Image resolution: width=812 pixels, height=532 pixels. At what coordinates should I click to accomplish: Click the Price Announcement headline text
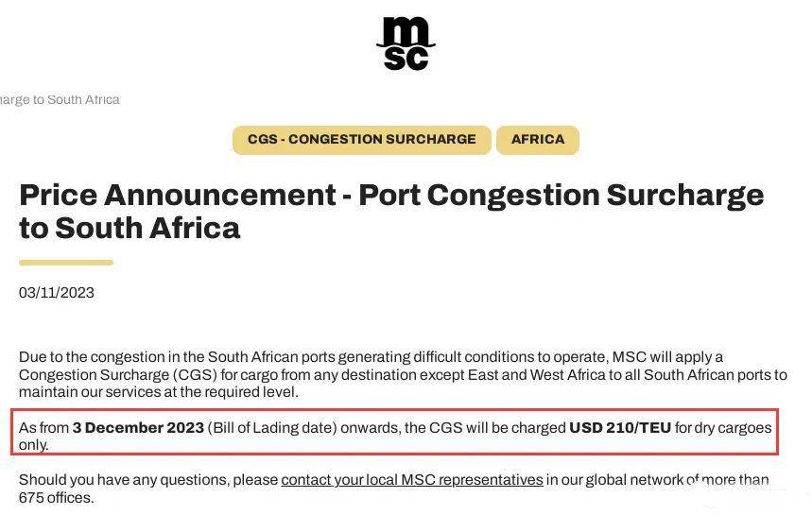pos(178,195)
